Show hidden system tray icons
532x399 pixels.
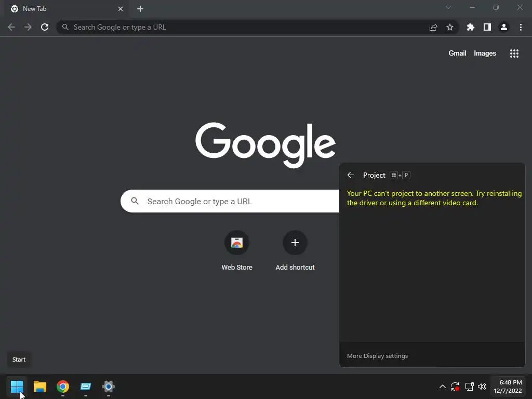click(443, 387)
